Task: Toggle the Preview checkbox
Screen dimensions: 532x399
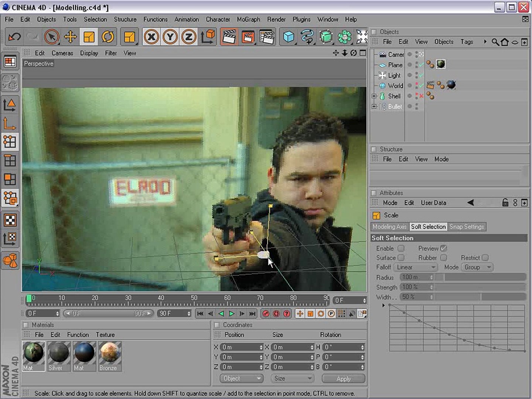Action: click(443, 248)
